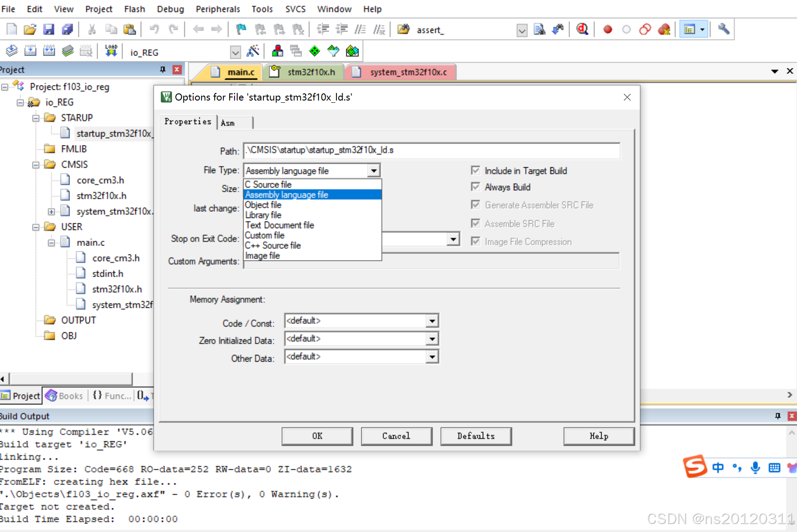The width and height of the screenshot is (797, 532).
Task: Insert a breakpoint with the red dot icon
Action: 607,29
